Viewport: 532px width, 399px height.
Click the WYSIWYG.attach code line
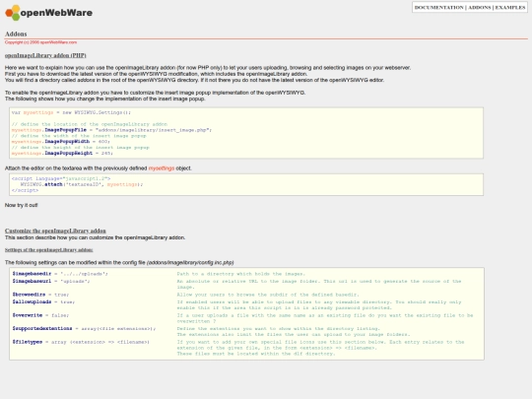(x=82, y=184)
